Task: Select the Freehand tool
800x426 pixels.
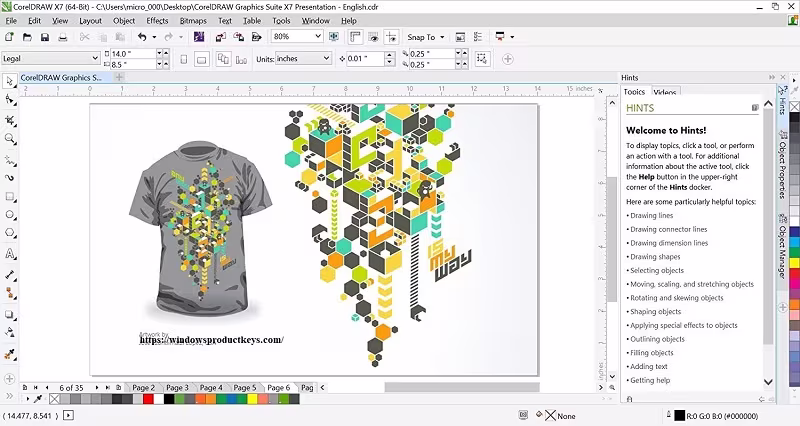Action: [10, 161]
